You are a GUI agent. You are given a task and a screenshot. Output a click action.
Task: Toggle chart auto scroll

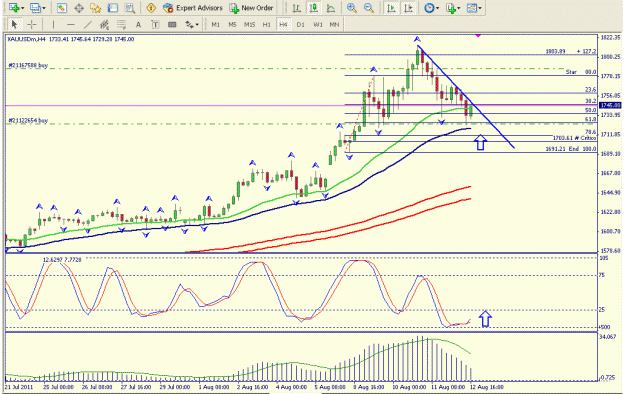tap(391, 8)
